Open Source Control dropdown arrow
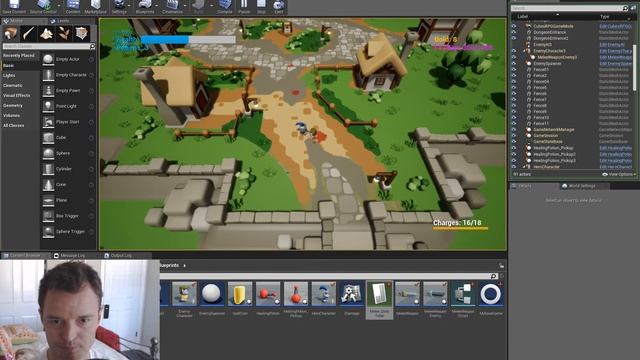The width and height of the screenshot is (640, 360). tap(59, 5)
